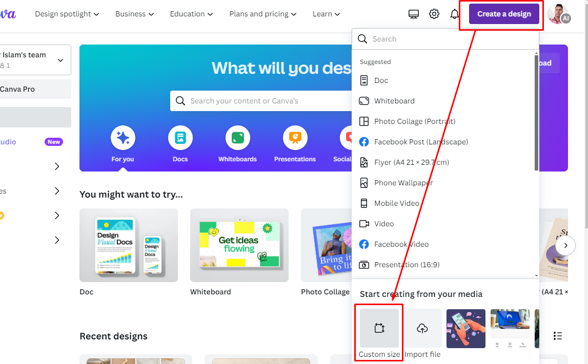
Task: Choose Facebook Video option
Action: pos(445,244)
